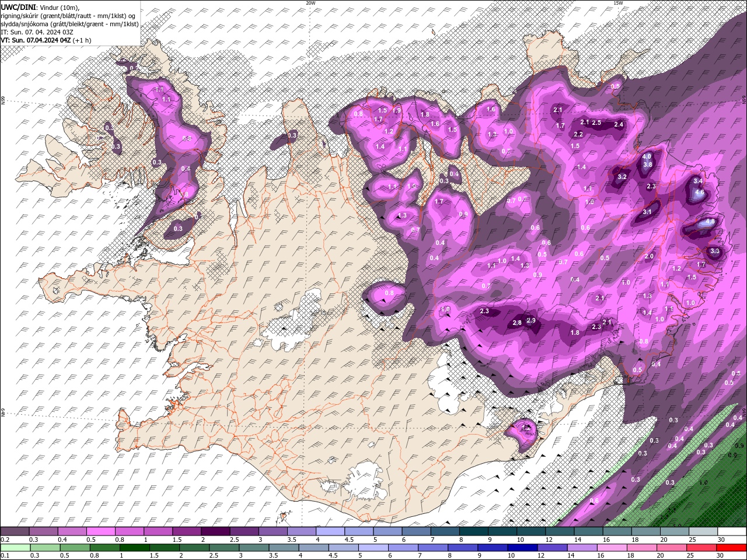
Task: Click the '15W' longitude label
Action: 618,3
